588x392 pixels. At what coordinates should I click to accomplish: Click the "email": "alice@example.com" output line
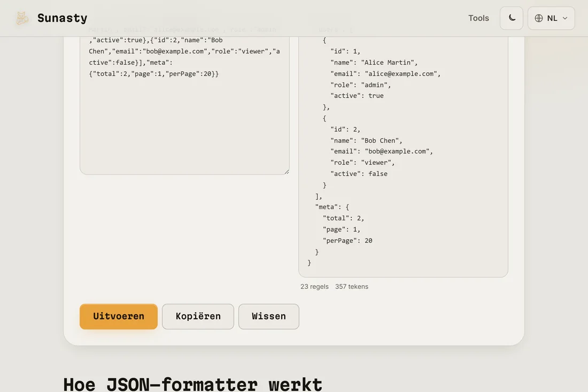coord(385,73)
